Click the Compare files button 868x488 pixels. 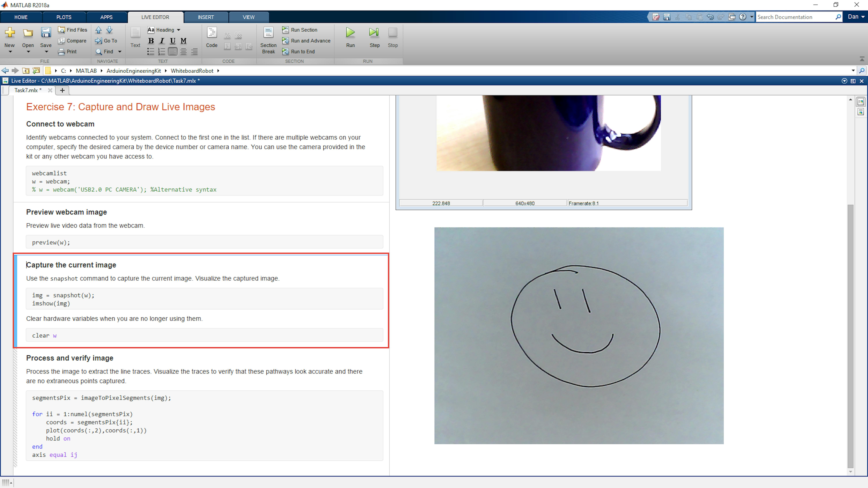[72, 41]
